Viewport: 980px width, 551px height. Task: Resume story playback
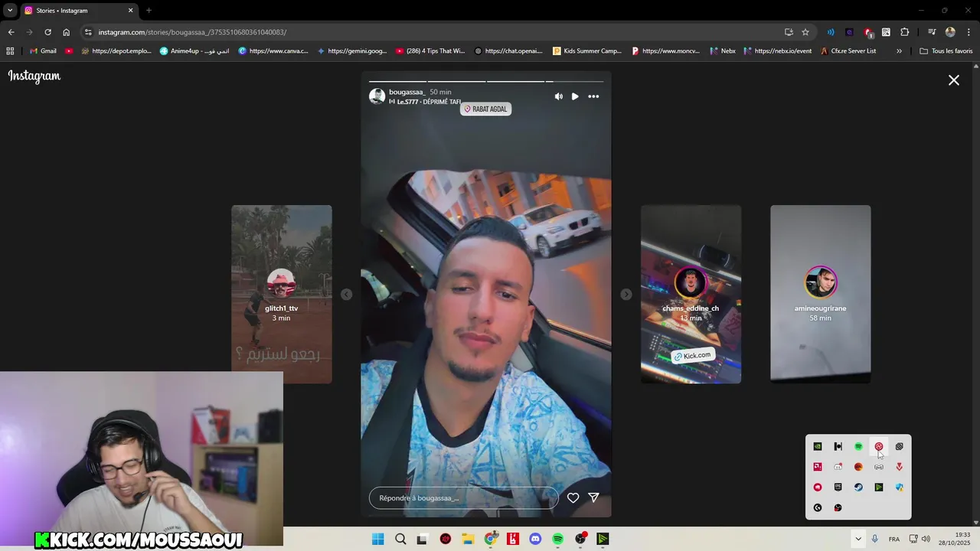click(x=575, y=96)
